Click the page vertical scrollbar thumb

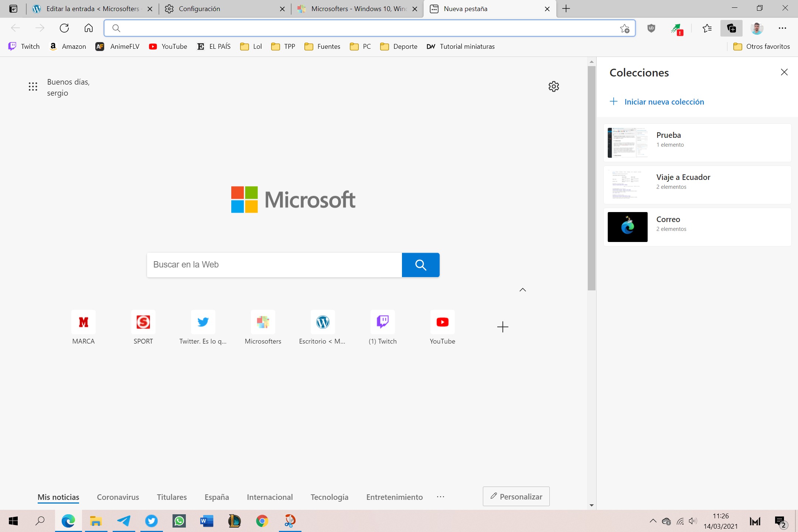click(591, 178)
